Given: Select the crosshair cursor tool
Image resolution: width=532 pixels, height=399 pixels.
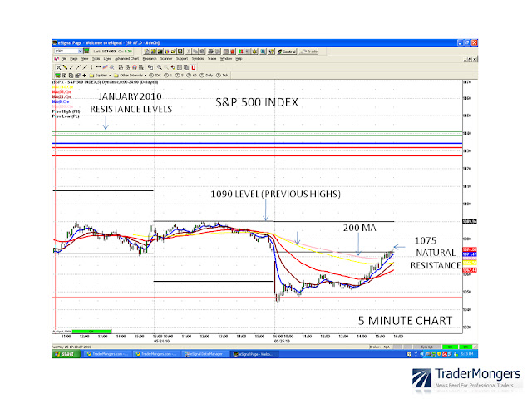Looking at the screenshot, I should coord(58,67).
